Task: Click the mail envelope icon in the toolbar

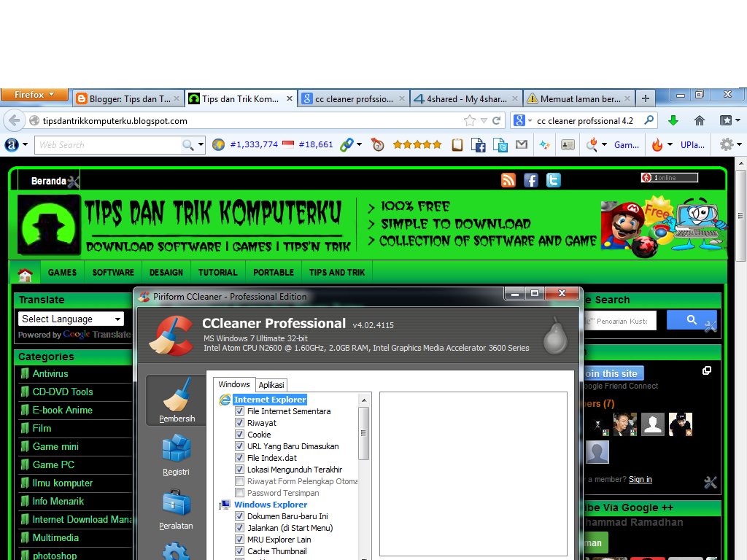Action: (x=522, y=144)
